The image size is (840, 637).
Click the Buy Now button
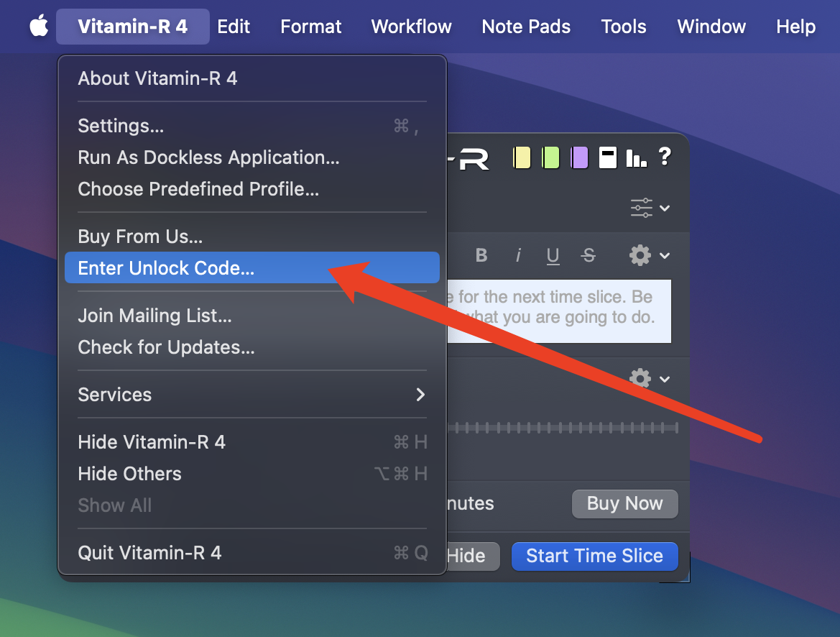point(624,504)
